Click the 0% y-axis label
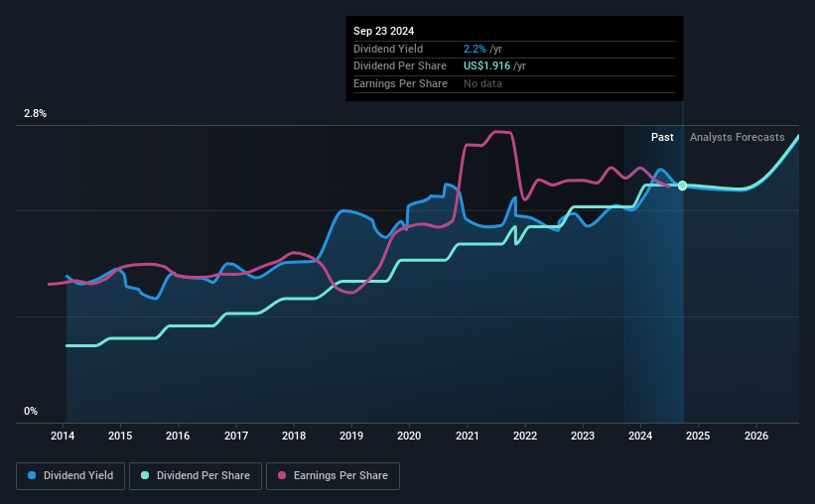Viewport: 815px width, 504px height. pos(31,411)
